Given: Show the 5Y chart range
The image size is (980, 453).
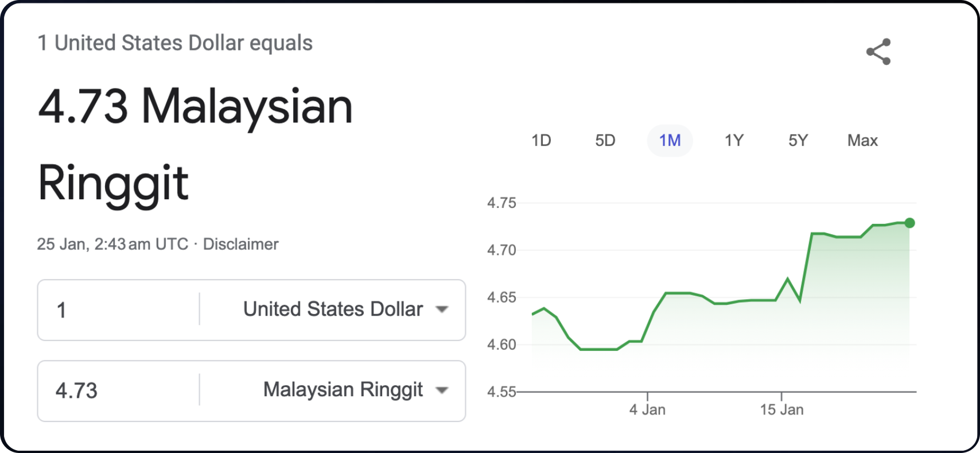Looking at the screenshot, I should [798, 141].
